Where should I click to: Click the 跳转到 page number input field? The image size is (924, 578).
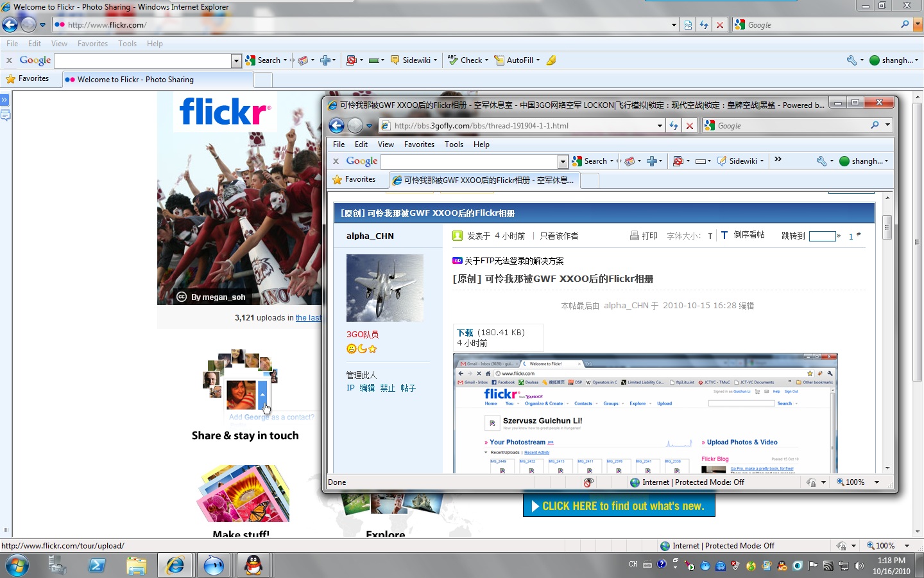(x=822, y=236)
